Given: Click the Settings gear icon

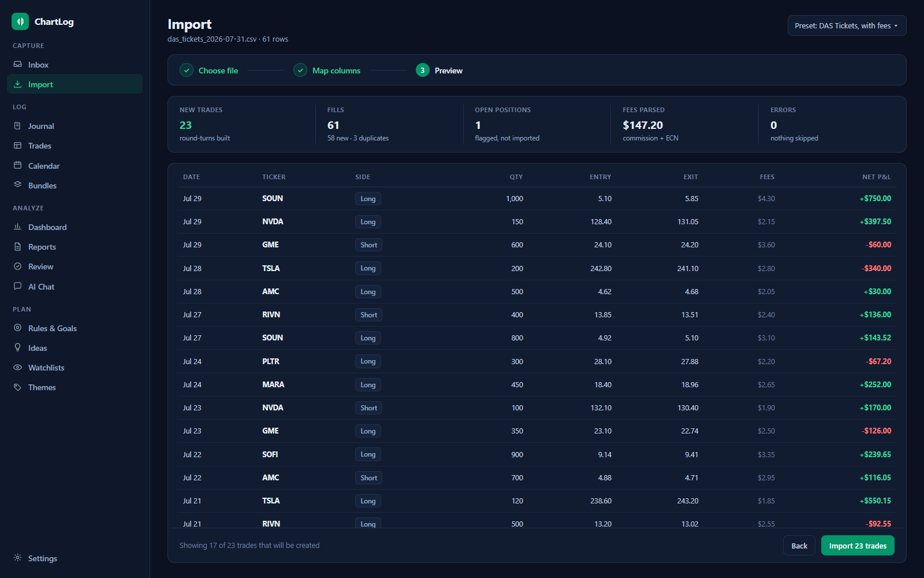Looking at the screenshot, I should tap(18, 558).
